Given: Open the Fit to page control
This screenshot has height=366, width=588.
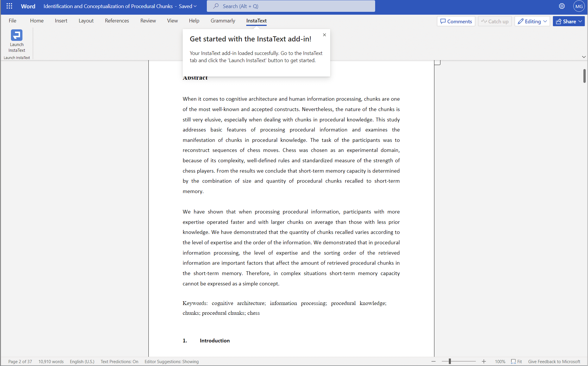Looking at the screenshot, I should 517,361.
